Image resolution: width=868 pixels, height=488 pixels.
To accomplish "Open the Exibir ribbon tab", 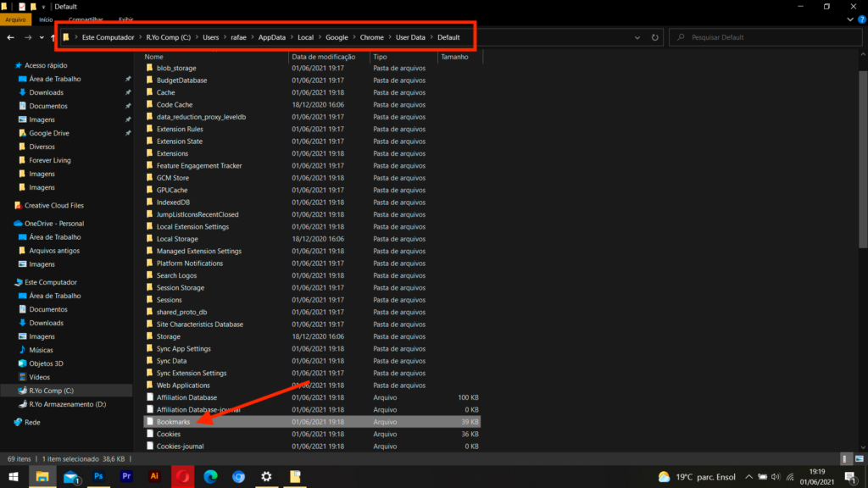I will 125,19.
